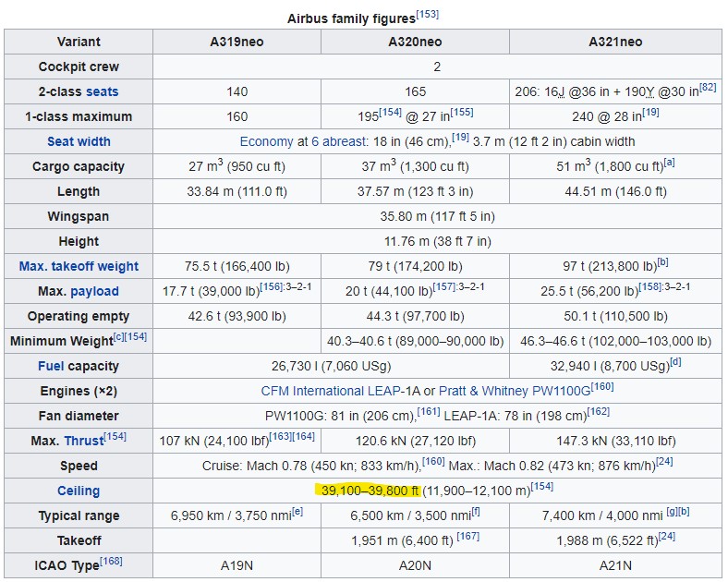Open the 'Thrust' link
Screen dimensions: 728x582
pyautogui.click(x=83, y=441)
